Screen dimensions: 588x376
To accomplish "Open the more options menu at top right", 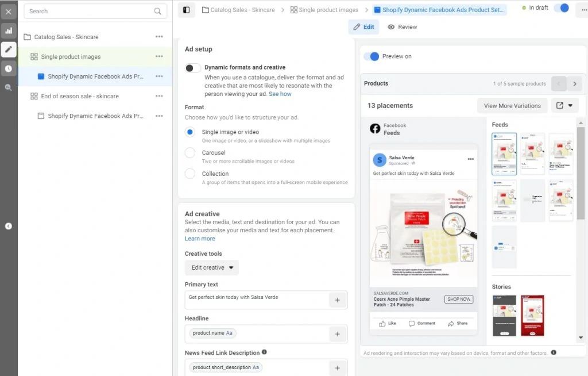I will pyautogui.click(x=583, y=10).
